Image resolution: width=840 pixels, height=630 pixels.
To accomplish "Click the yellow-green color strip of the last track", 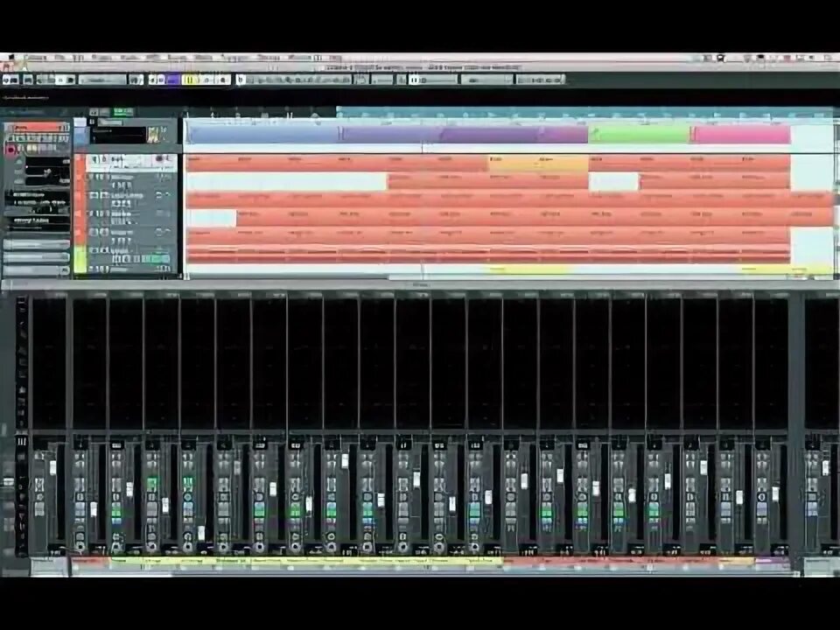I will pos(80,259).
